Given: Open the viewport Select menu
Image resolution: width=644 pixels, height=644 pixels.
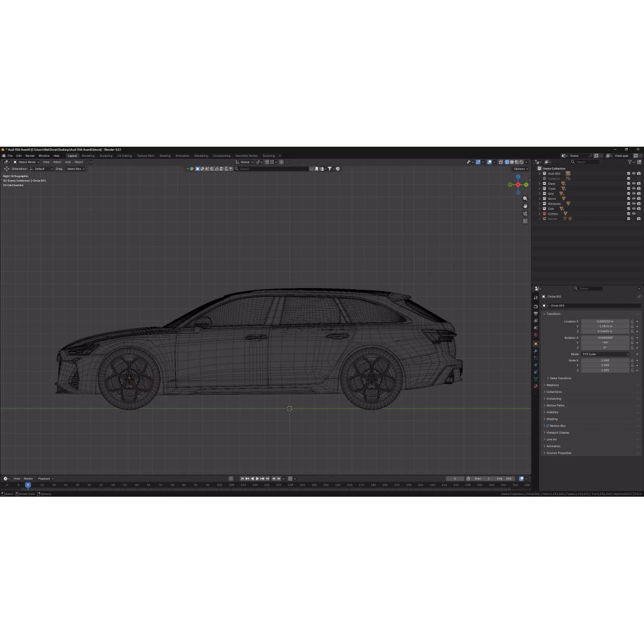Looking at the screenshot, I should point(57,162).
